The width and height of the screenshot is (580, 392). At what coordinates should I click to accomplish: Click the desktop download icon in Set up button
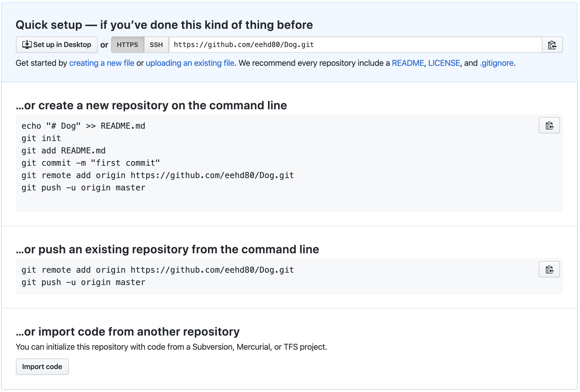[27, 45]
